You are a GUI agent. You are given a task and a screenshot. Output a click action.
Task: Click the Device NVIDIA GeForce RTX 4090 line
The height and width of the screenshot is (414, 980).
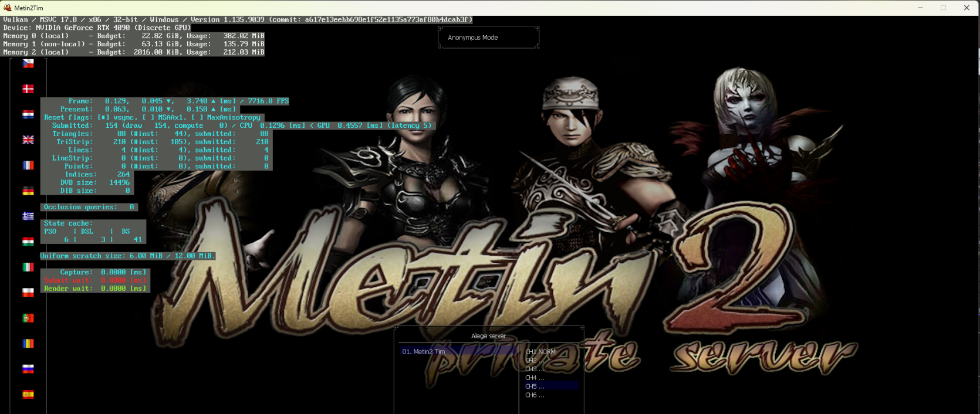(x=97, y=28)
